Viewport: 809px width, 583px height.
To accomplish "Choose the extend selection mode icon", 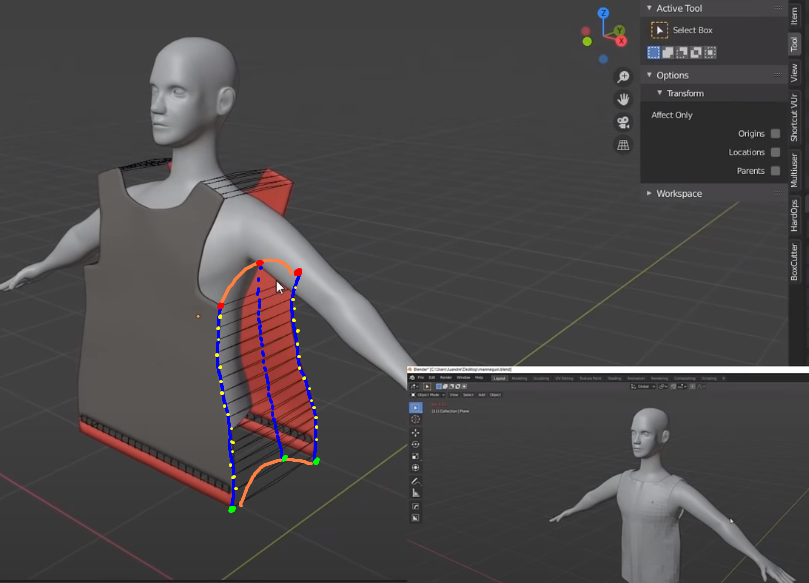I will (x=668, y=52).
